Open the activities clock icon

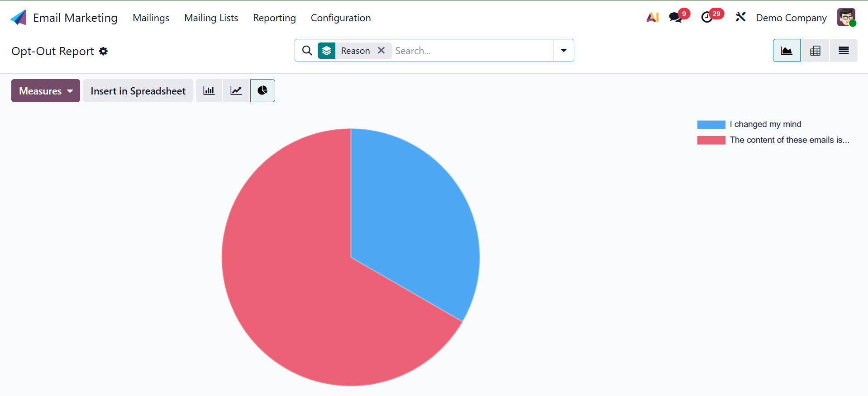point(707,18)
